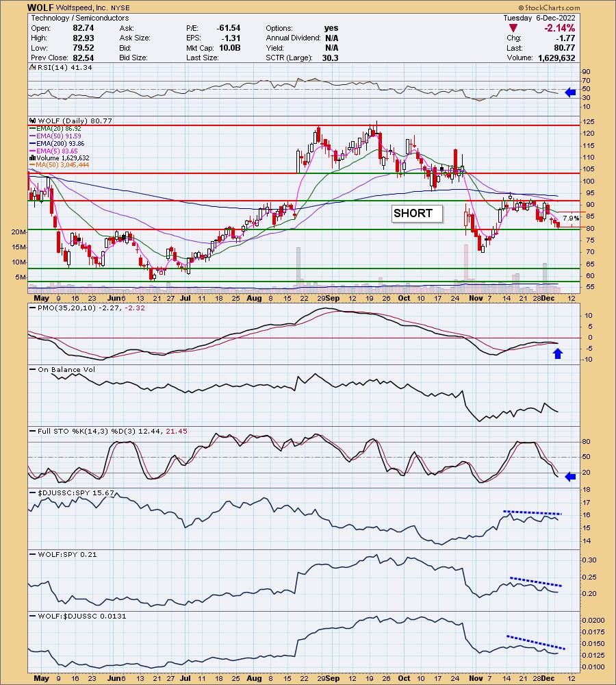
Task: Click the EMA(5) 83.65 legend entry
Action: [x=53, y=151]
